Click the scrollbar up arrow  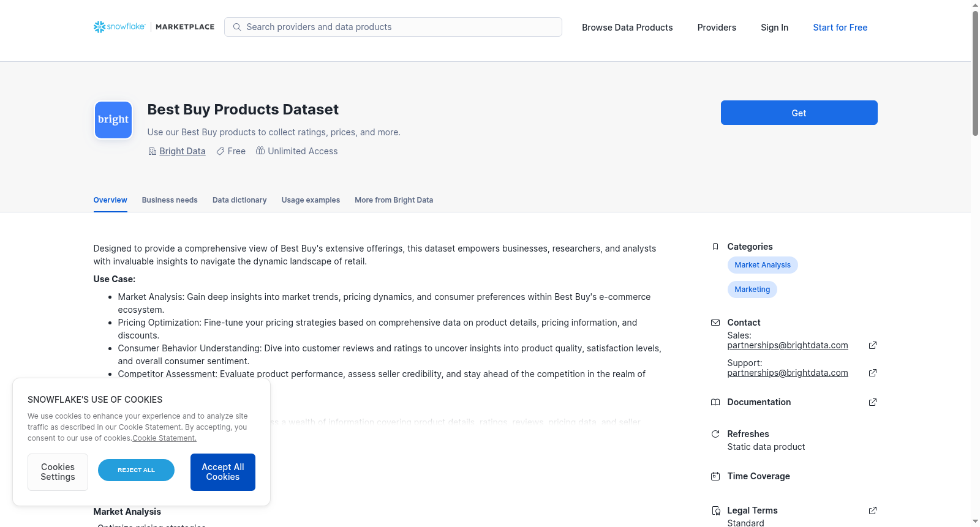975,5
